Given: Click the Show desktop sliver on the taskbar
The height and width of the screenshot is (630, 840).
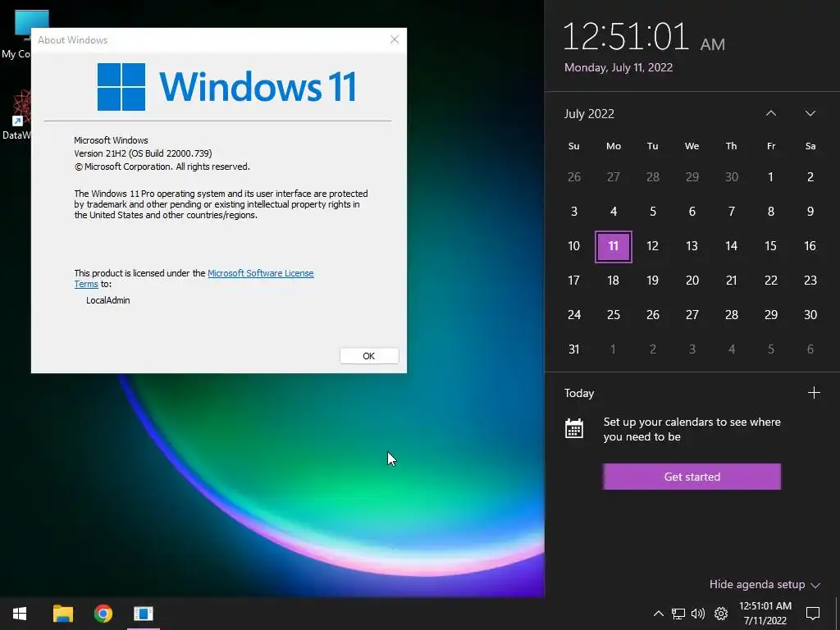Looking at the screenshot, I should [x=838, y=614].
